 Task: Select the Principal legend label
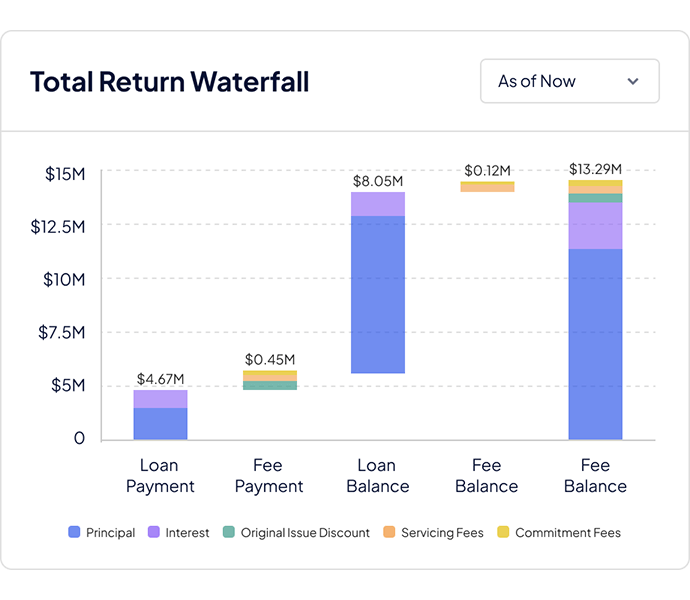click(110, 533)
